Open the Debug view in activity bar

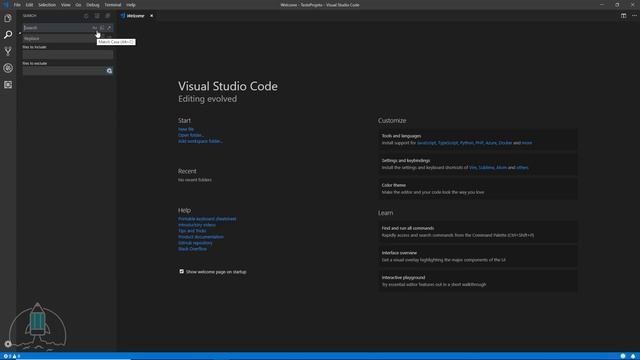[8, 68]
